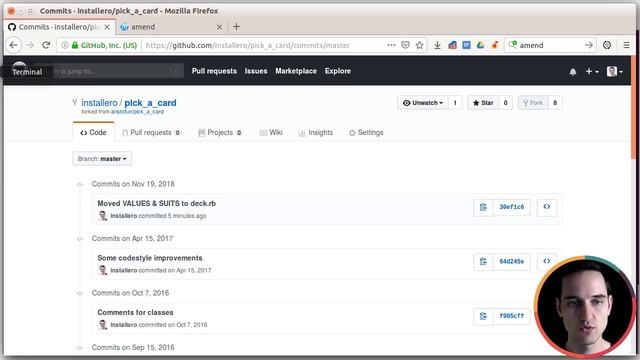640x360 pixels.
Task: Click the Pocket save icon
Action: click(405, 45)
